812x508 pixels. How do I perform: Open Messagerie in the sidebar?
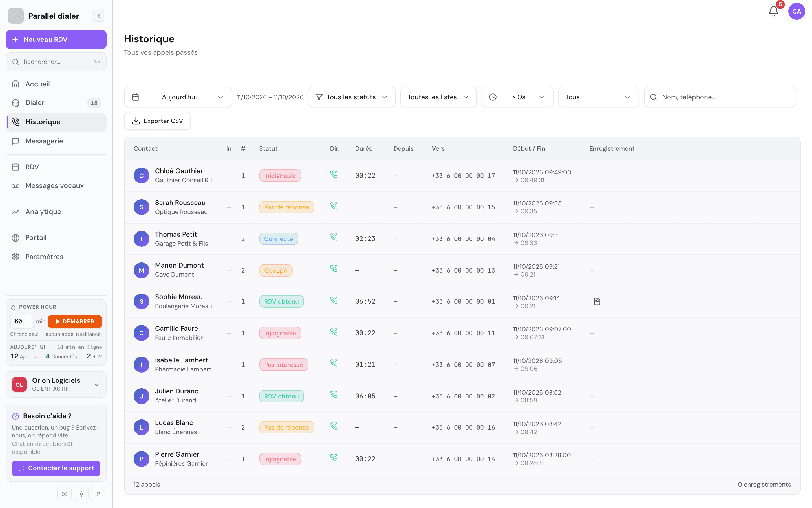(56, 141)
